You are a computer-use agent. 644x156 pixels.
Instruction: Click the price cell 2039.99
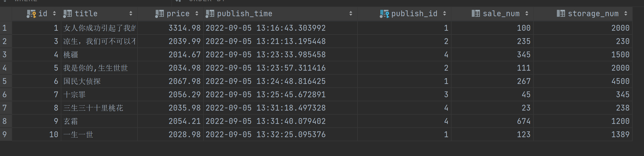point(185,41)
